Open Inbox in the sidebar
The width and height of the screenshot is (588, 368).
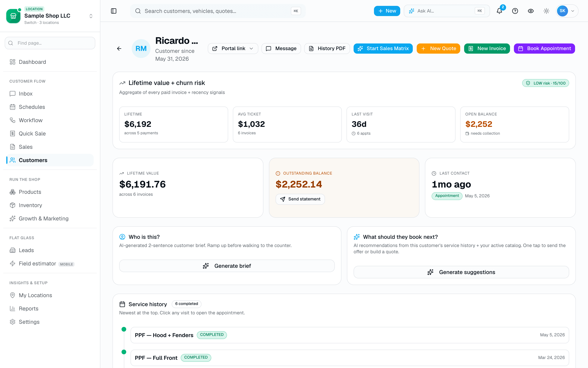(50, 94)
